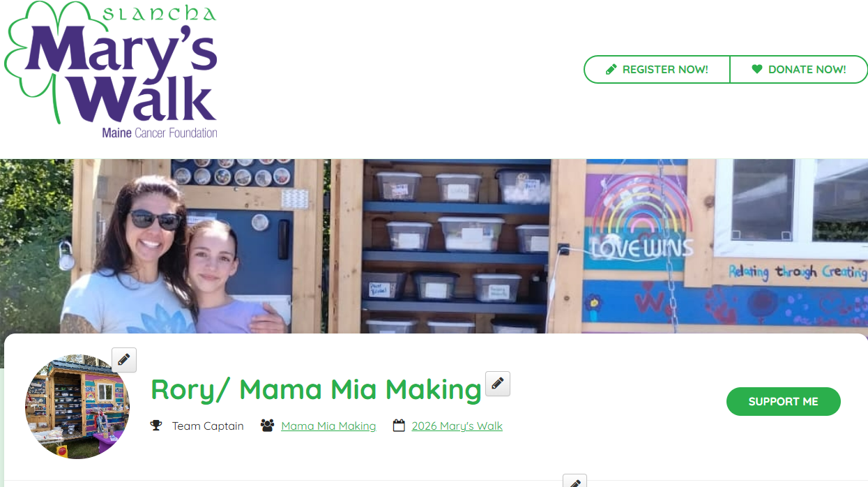Viewport: 868px width, 487px height.
Task: Click the calendar icon beside 2026 Mary's Walk
Action: tap(399, 426)
